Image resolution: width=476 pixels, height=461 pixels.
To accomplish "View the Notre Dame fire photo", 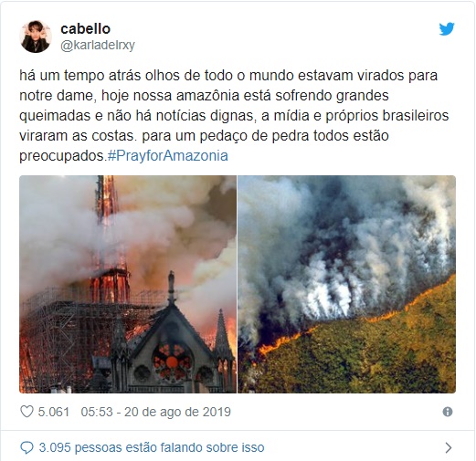I will (128, 284).
